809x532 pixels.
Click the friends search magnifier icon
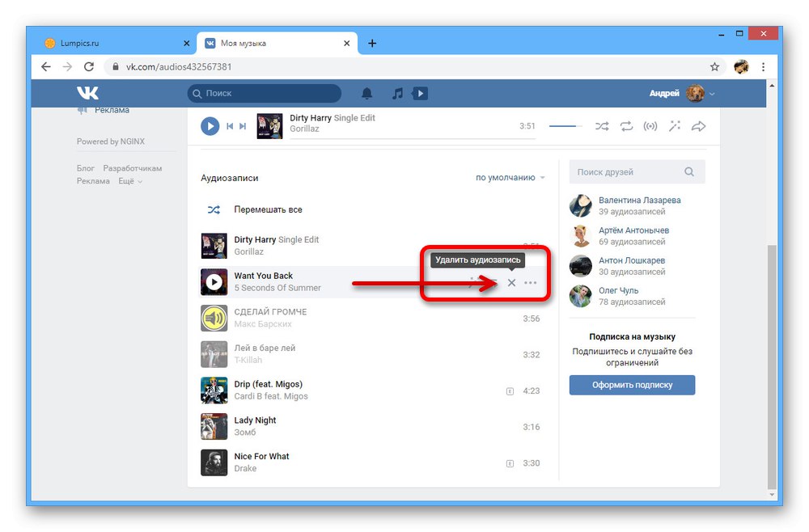[x=689, y=171]
